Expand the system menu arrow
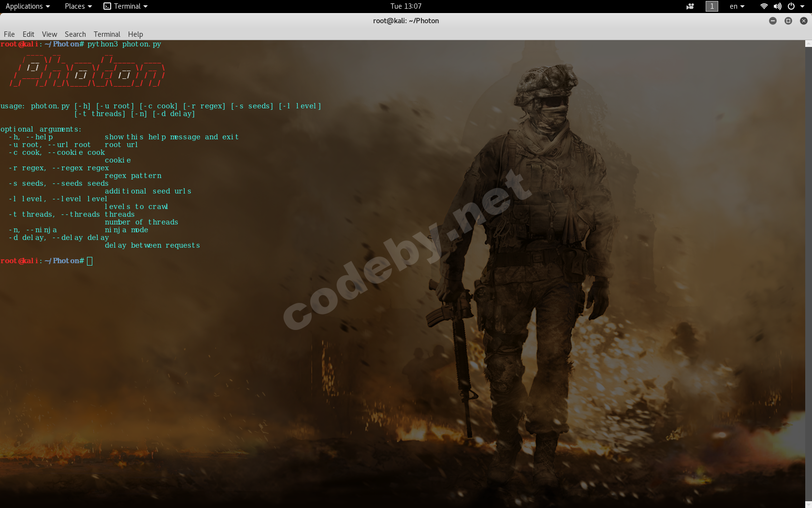Image resolution: width=812 pixels, height=508 pixels. tap(802, 6)
